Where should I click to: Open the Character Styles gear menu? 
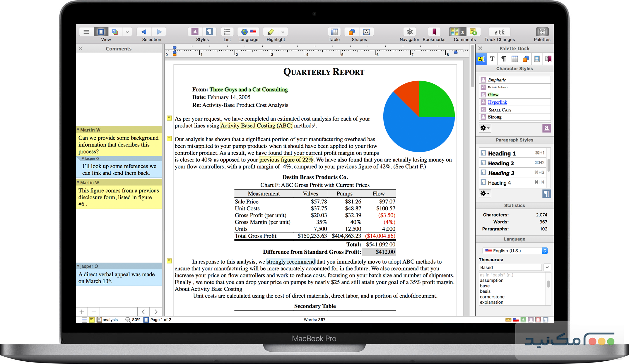[485, 128]
